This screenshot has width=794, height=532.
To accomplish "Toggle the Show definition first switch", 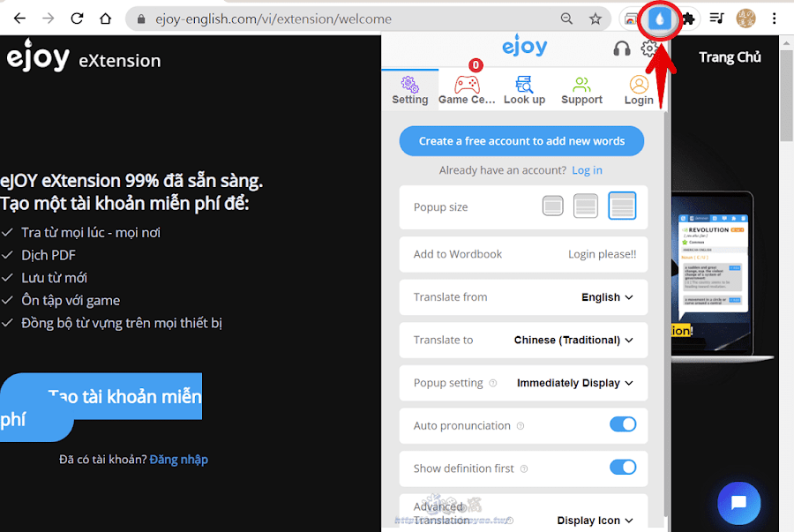I will click(x=622, y=468).
